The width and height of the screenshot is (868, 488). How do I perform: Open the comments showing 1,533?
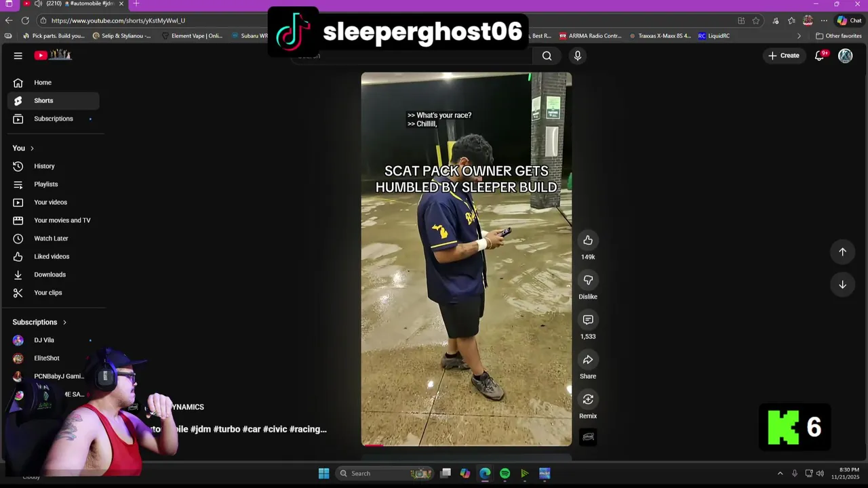(588, 320)
